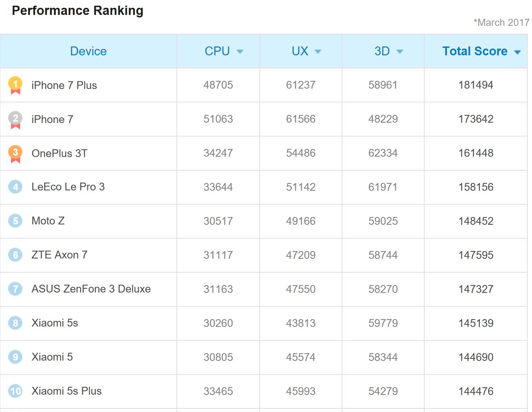Click the rank 7 badge beside ASUS ZenFone
Screen dimensions: 532x412
[x=15, y=289]
